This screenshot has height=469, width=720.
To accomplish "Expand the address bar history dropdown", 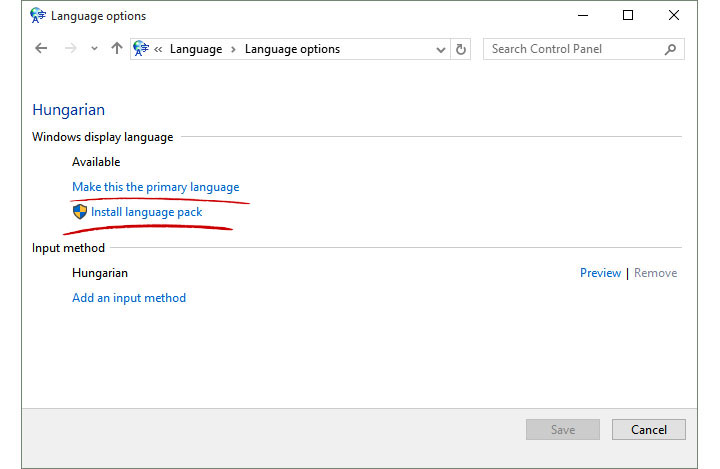I will [x=441, y=49].
